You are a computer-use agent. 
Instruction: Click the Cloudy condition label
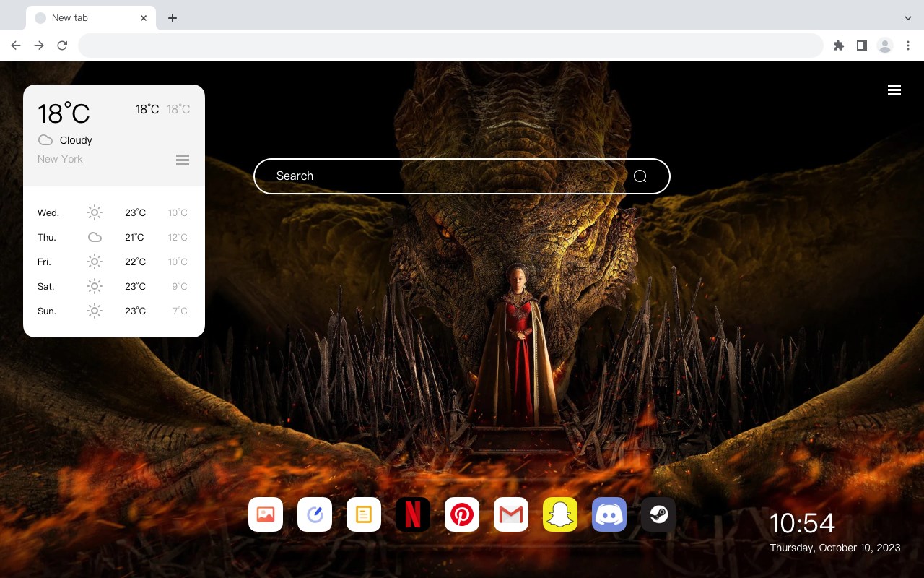click(76, 140)
